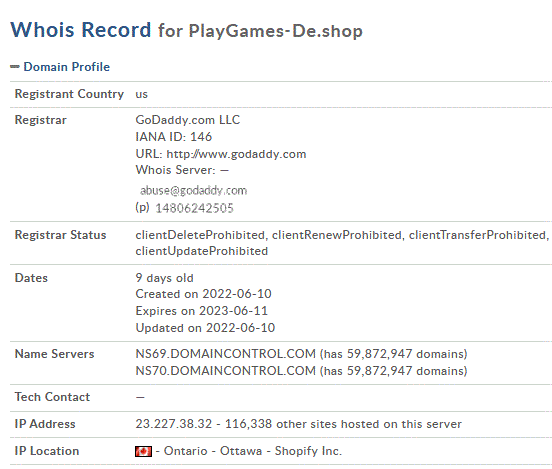Click the Tech Contact row label
The image size is (552, 469).
52,397
